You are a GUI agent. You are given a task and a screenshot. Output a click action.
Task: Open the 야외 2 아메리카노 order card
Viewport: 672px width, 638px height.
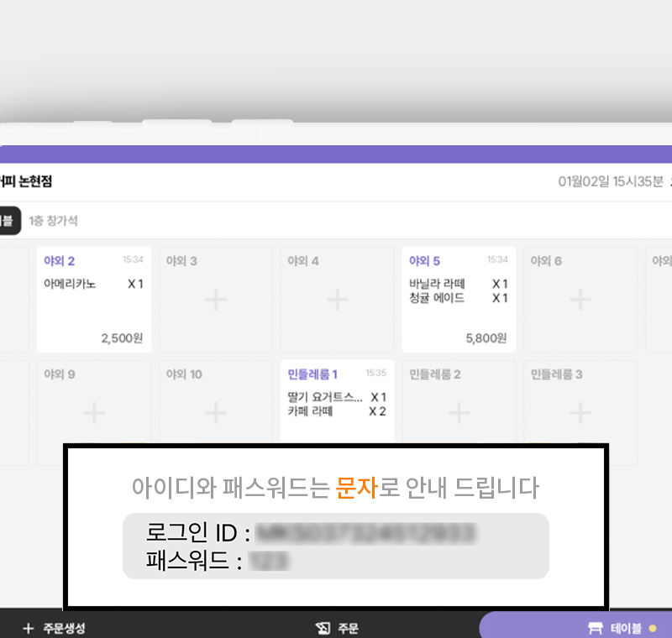click(94, 299)
